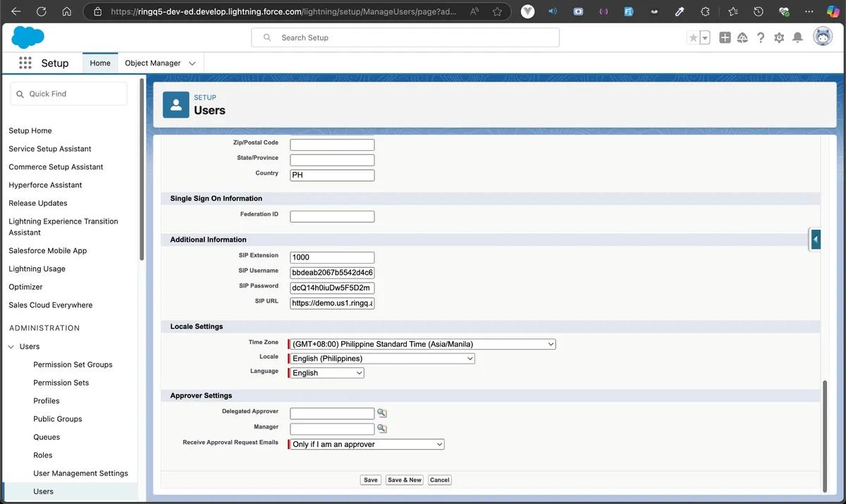This screenshot has width=846, height=504.
Task: Open the Setup gear icon
Action: pyautogui.click(x=779, y=38)
